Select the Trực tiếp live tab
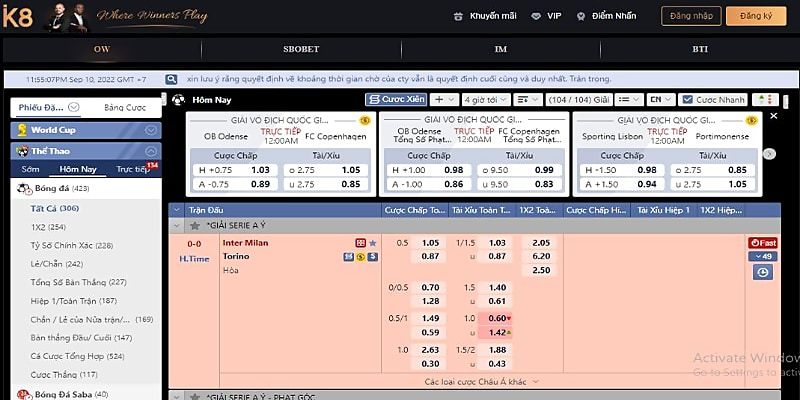The image size is (800, 400). coord(134,169)
